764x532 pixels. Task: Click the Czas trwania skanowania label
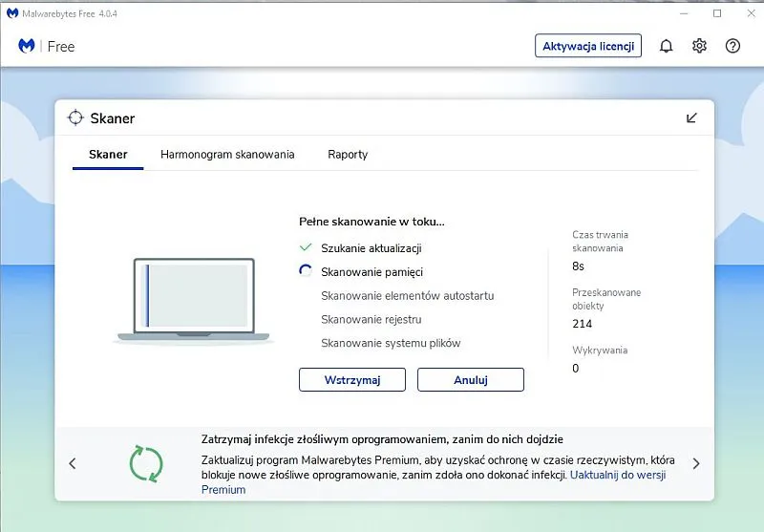(x=601, y=241)
